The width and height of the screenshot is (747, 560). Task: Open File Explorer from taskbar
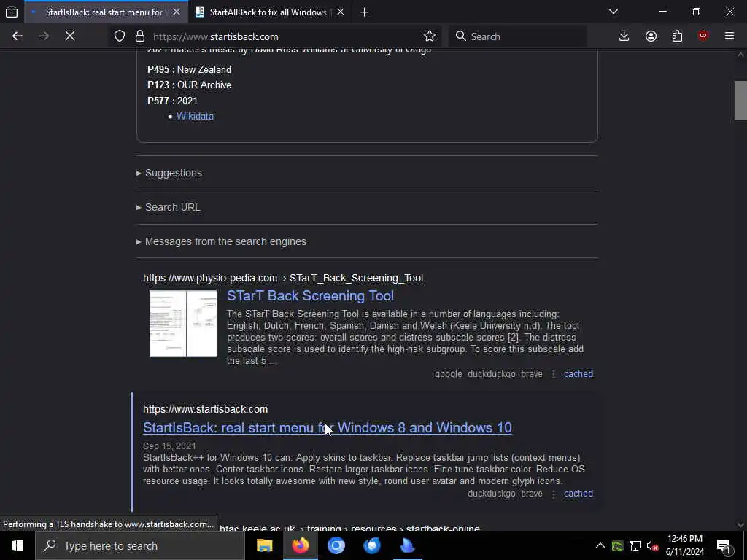click(264, 545)
